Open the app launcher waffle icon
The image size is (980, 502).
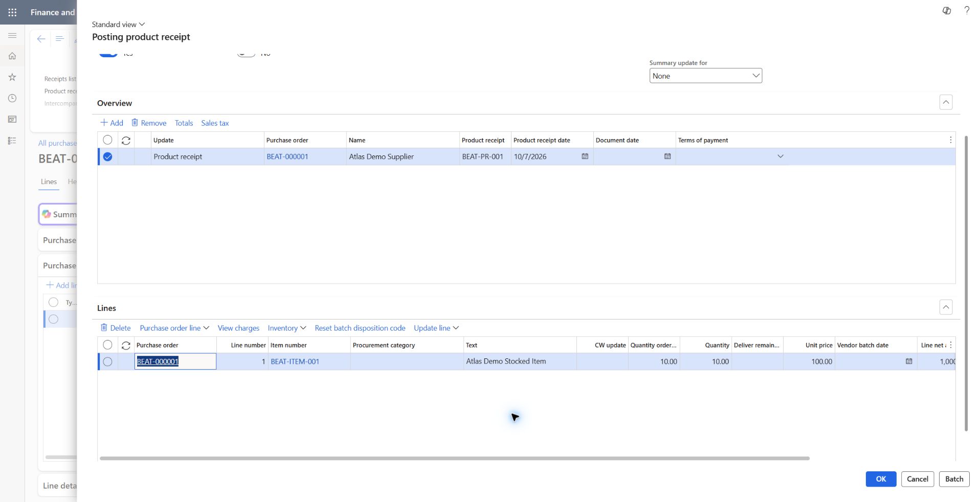click(x=12, y=12)
